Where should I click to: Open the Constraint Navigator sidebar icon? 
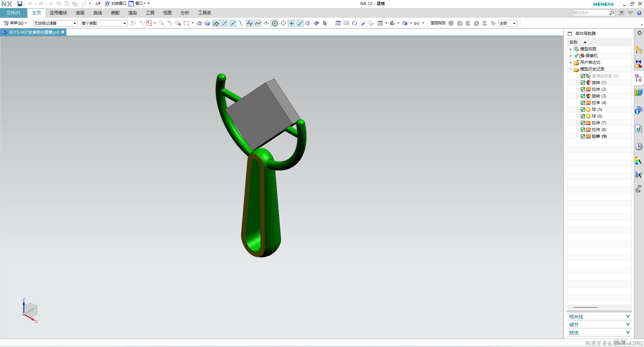(639, 63)
